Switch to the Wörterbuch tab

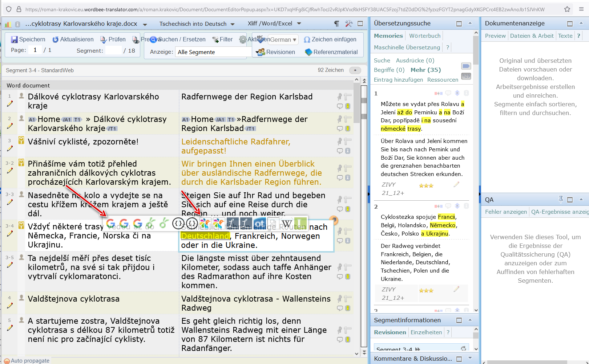tap(425, 36)
